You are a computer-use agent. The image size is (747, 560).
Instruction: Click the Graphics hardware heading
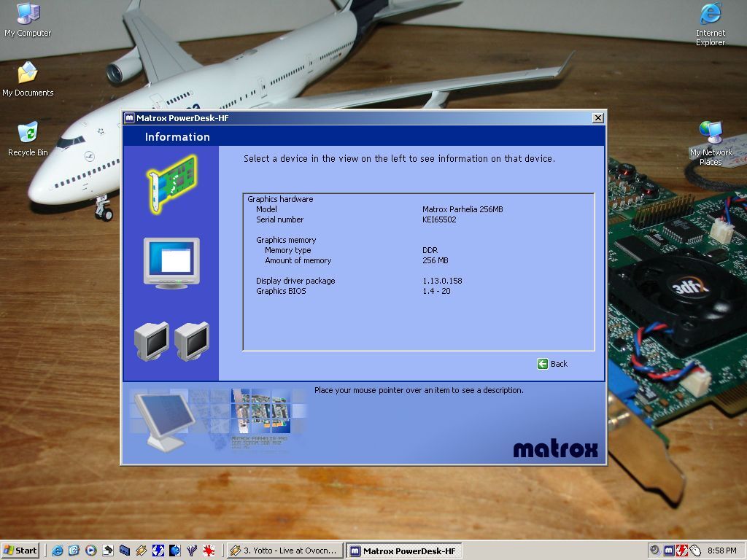[x=280, y=199]
